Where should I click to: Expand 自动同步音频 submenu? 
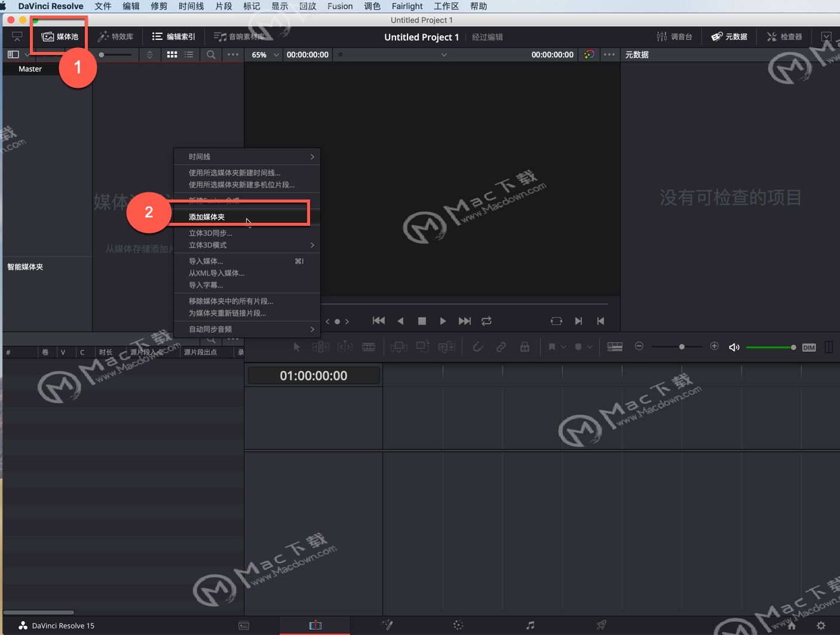(x=247, y=329)
